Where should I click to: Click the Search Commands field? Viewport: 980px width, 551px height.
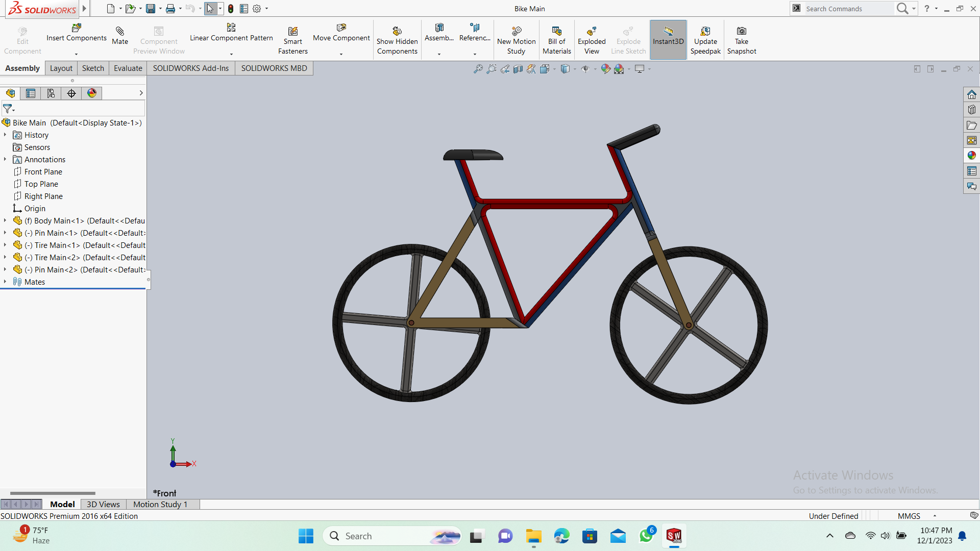point(849,9)
